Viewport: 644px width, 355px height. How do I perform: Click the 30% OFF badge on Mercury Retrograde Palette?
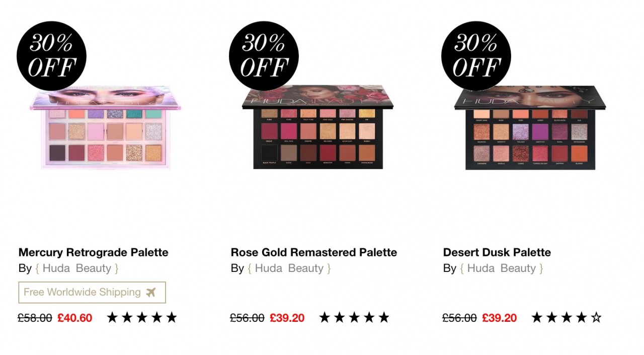pyautogui.click(x=51, y=55)
